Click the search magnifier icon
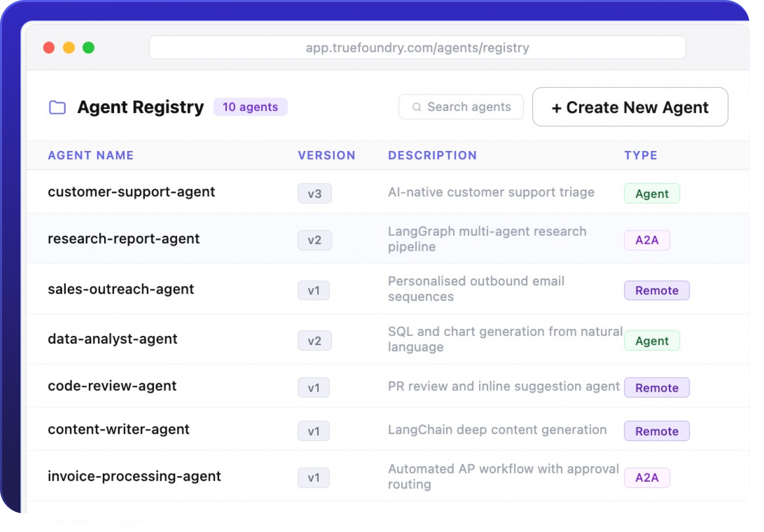764x532 pixels. (x=416, y=107)
